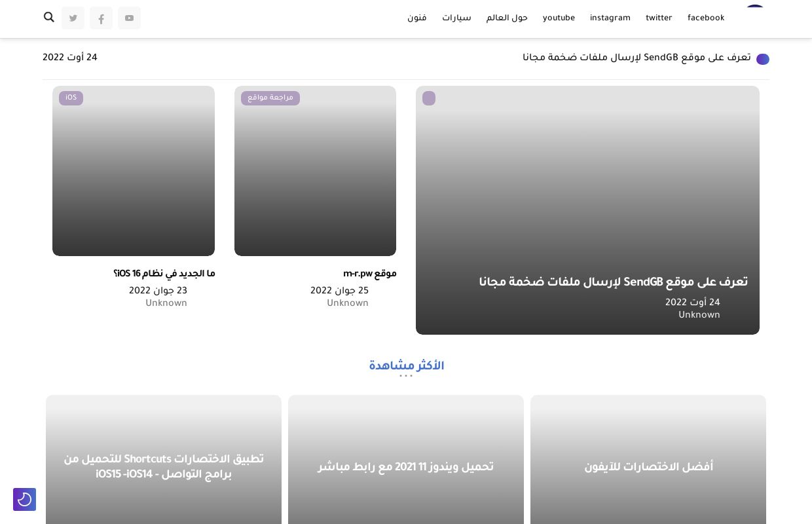This screenshot has height=524, width=812.
Task: Open حول العالم menu item
Action: [x=507, y=18]
